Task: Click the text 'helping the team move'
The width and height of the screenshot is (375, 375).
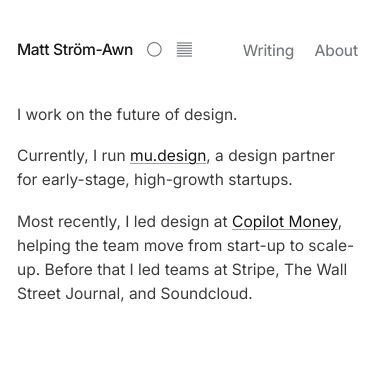Action: coord(100,246)
